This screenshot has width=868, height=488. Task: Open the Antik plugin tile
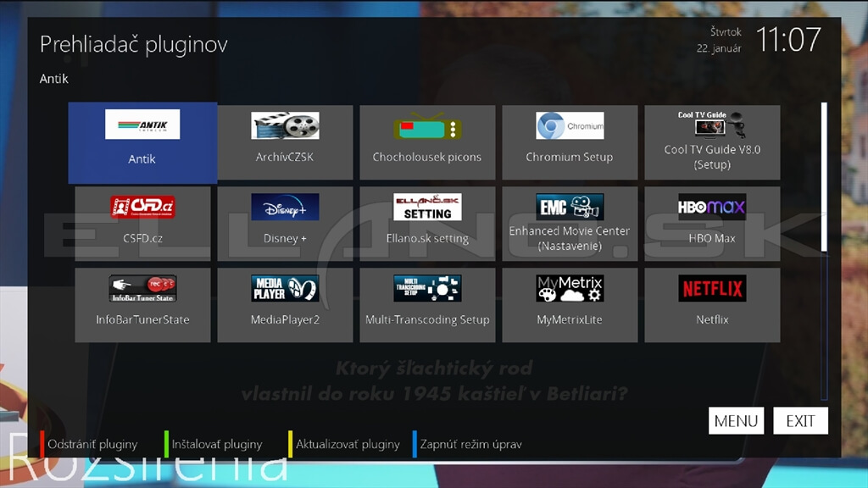(x=142, y=142)
